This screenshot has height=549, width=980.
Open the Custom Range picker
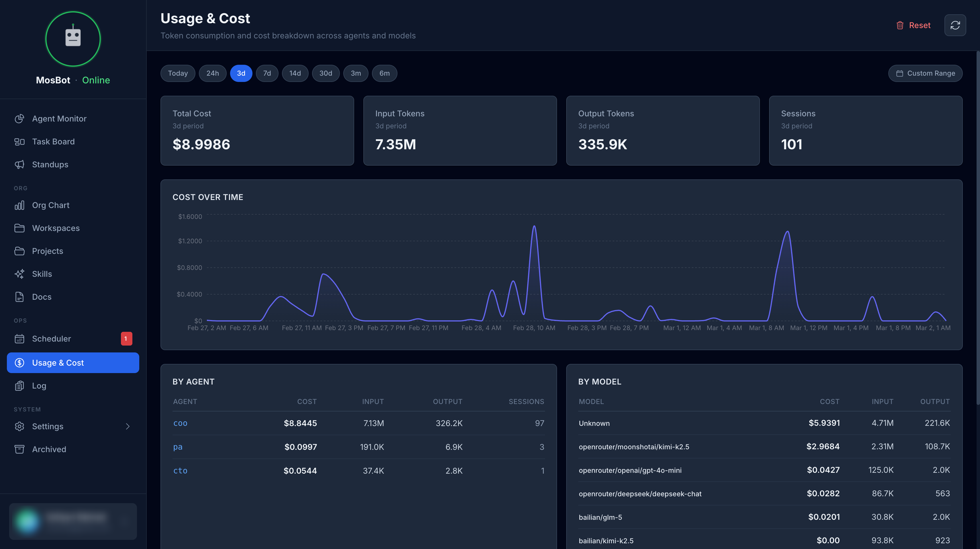point(925,73)
